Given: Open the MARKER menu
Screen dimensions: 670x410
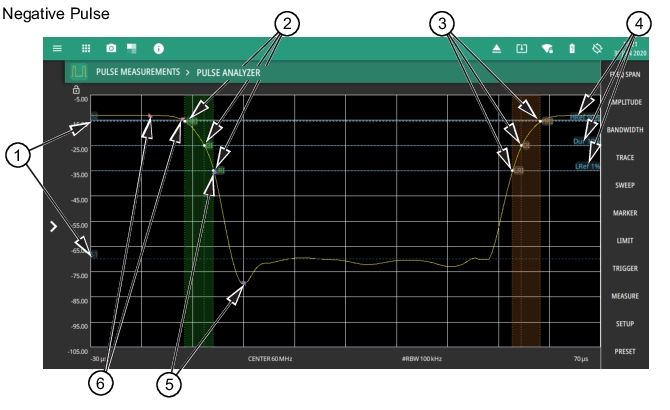Looking at the screenshot, I should click(x=625, y=213).
